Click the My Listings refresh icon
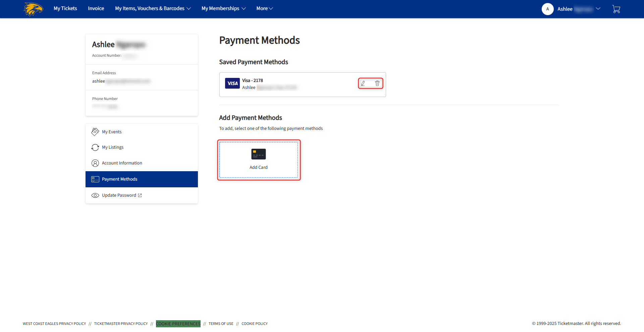 (x=95, y=147)
